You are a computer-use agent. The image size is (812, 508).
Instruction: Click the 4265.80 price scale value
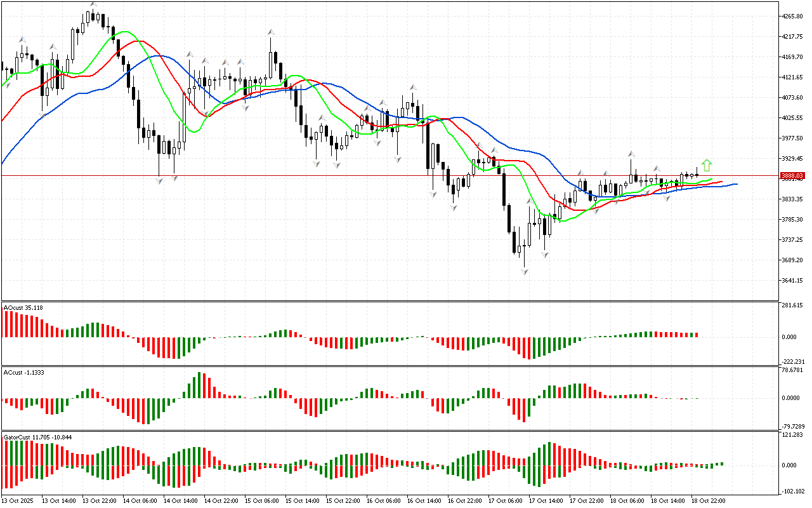tap(793, 17)
